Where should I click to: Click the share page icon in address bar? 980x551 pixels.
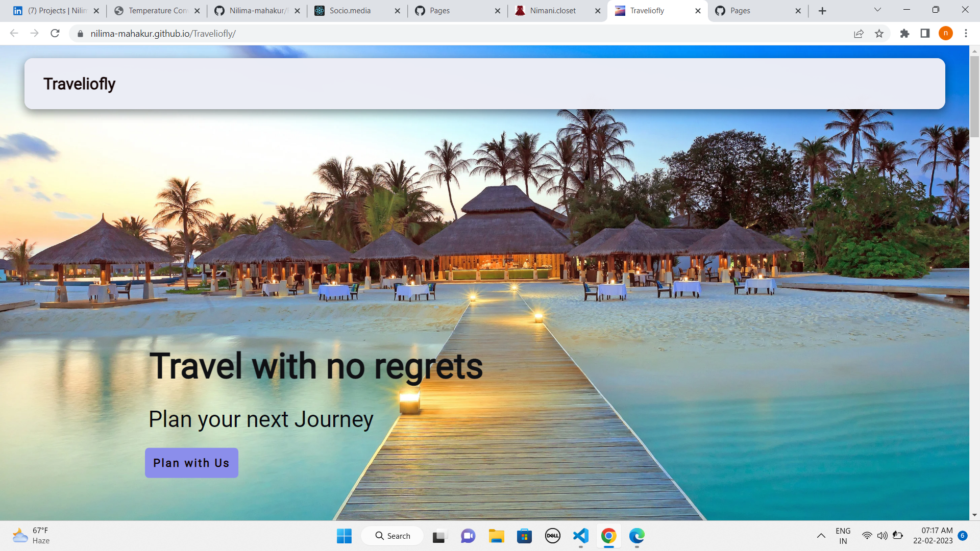[859, 34]
